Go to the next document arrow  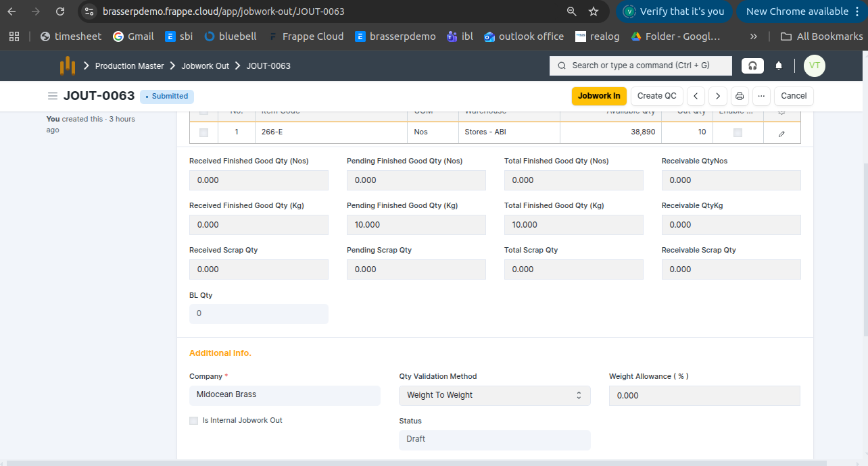pos(718,96)
